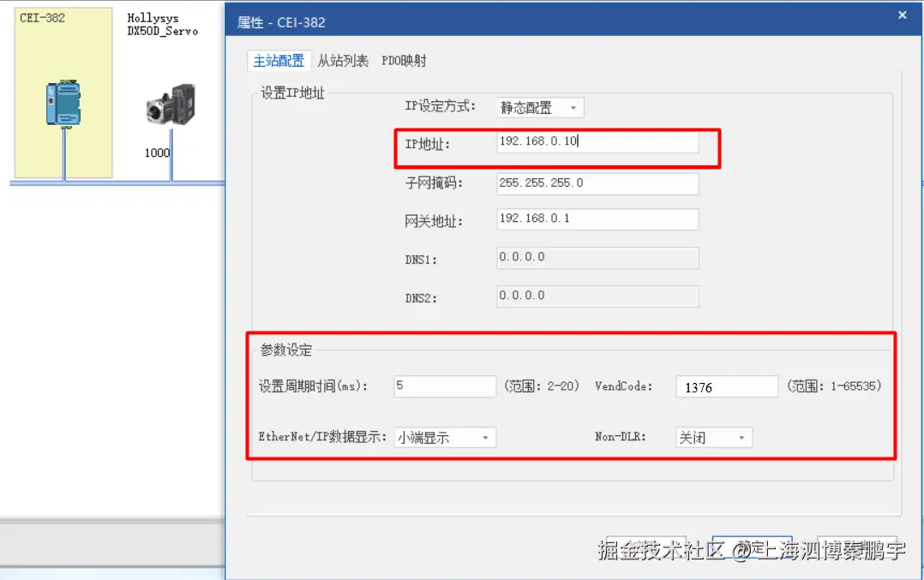The image size is (924, 580).
Task: Click the 设置周期时间 field showing 5
Action: point(444,386)
